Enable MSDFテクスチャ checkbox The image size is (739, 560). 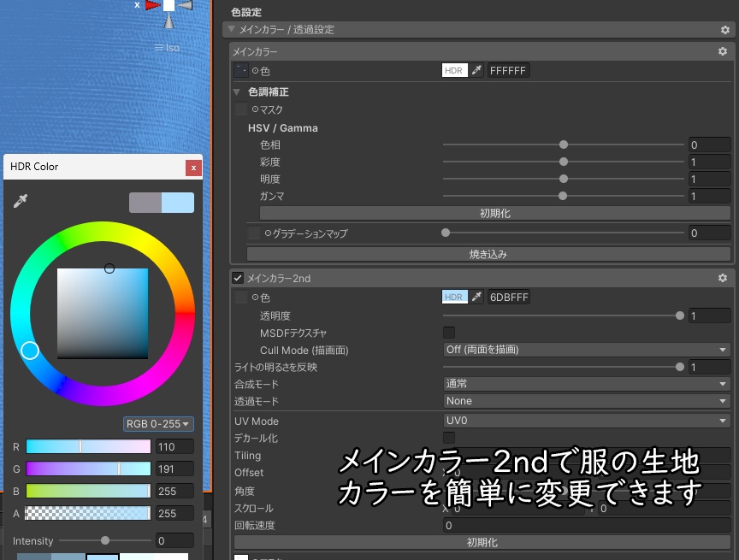[449, 333]
